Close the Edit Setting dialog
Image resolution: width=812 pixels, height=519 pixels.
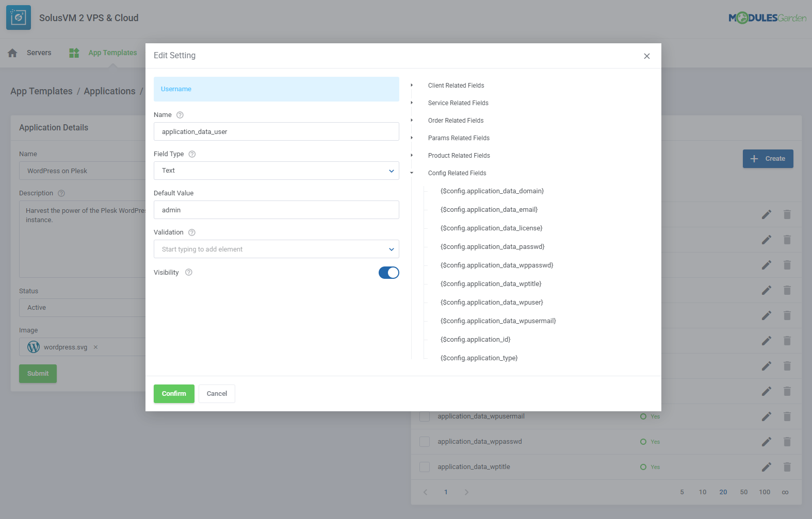[646, 56]
